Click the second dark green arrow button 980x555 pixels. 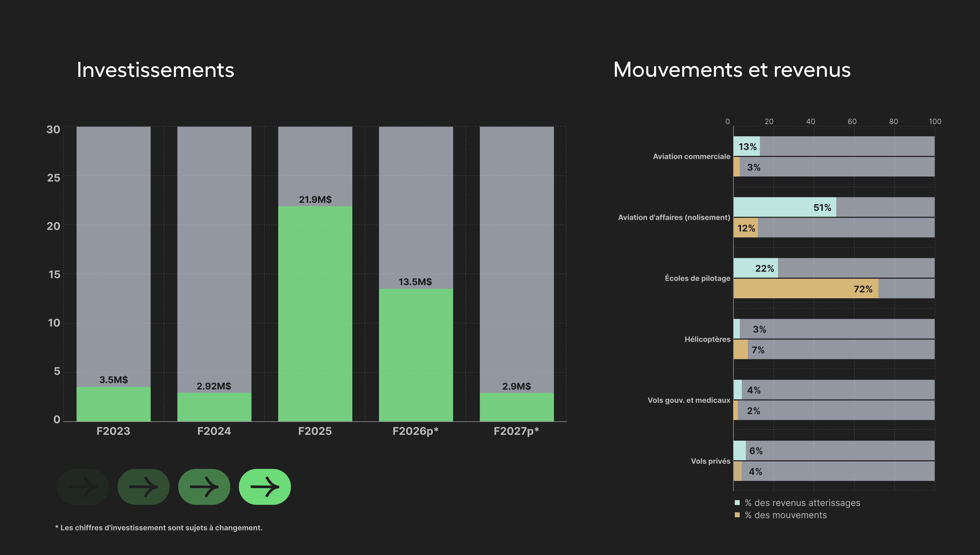tap(143, 487)
